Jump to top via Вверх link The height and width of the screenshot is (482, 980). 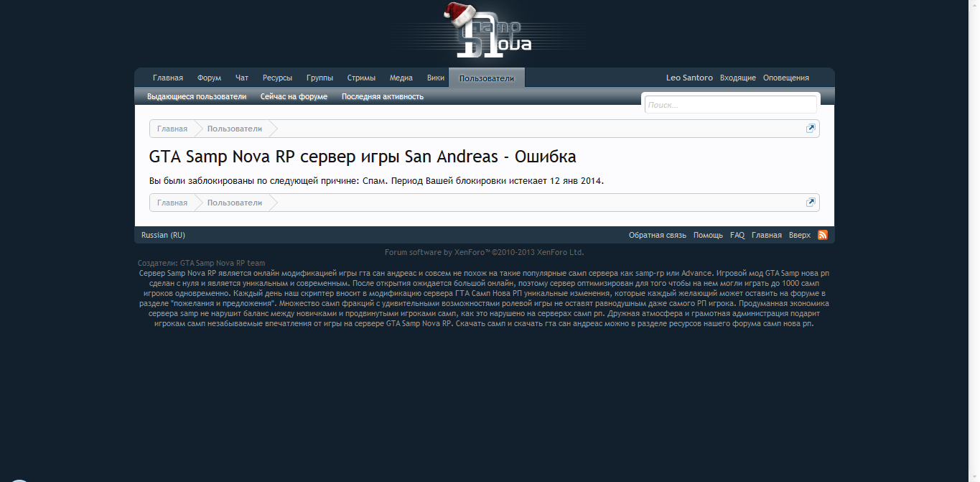[800, 235]
